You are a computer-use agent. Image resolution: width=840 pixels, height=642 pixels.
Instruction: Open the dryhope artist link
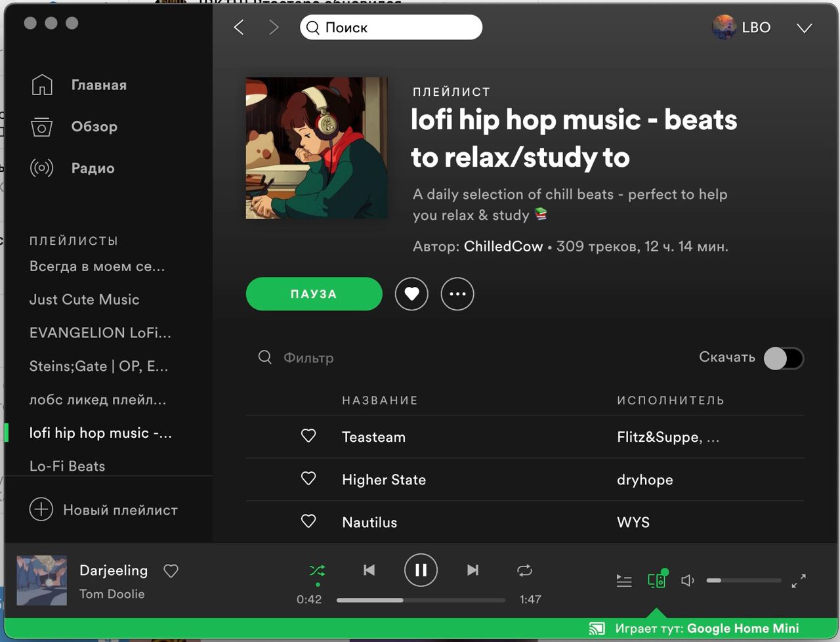point(645,480)
